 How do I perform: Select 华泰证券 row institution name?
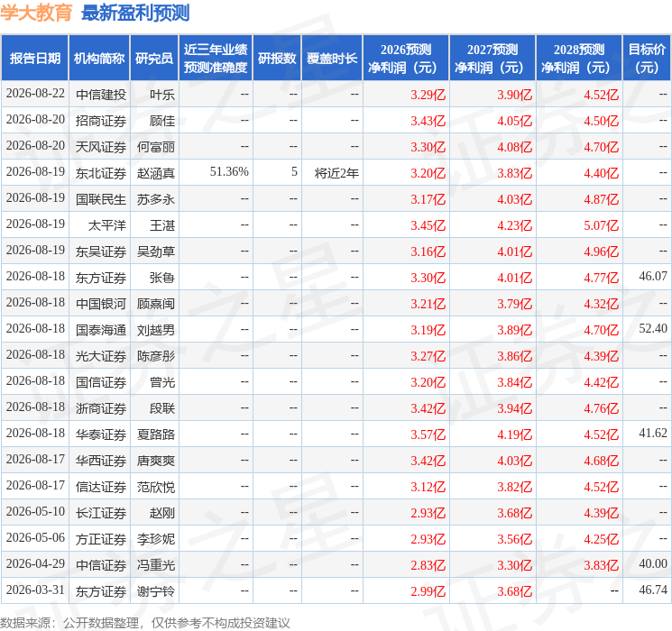pyautogui.click(x=101, y=434)
